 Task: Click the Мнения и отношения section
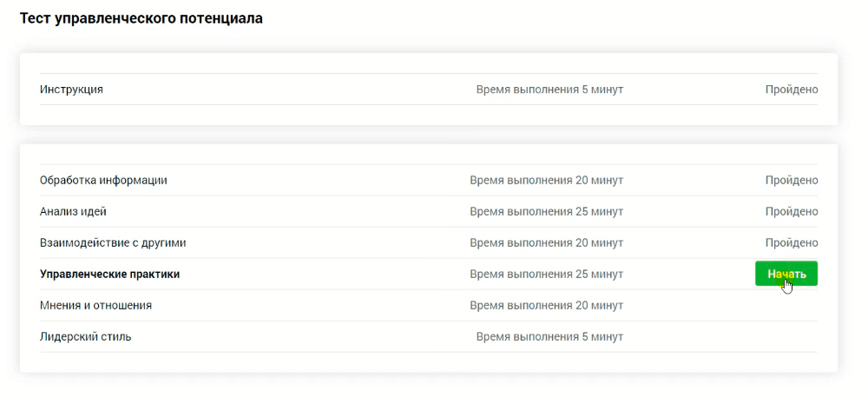click(95, 306)
